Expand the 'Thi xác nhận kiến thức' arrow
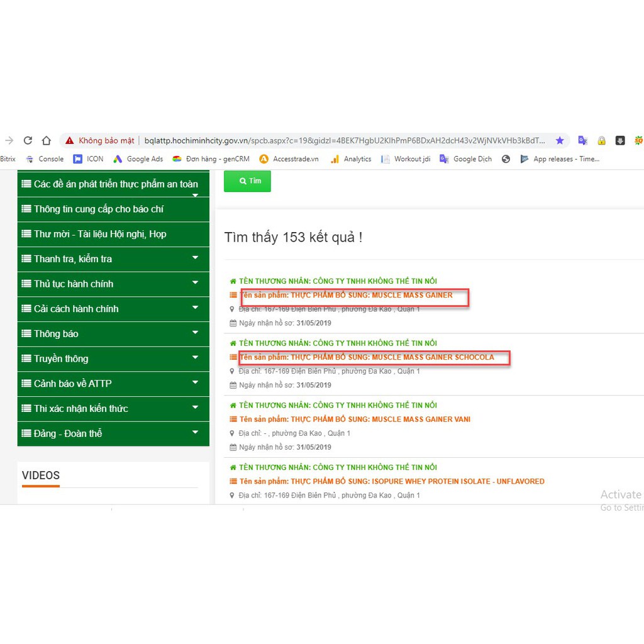 coord(195,408)
